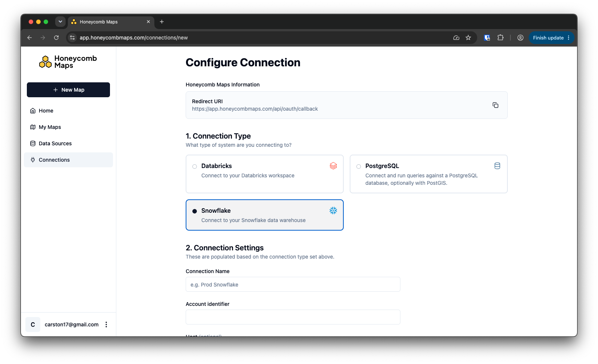The height and width of the screenshot is (364, 598).
Task: Click the Databricks logo icon
Action: click(x=333, y=166)
